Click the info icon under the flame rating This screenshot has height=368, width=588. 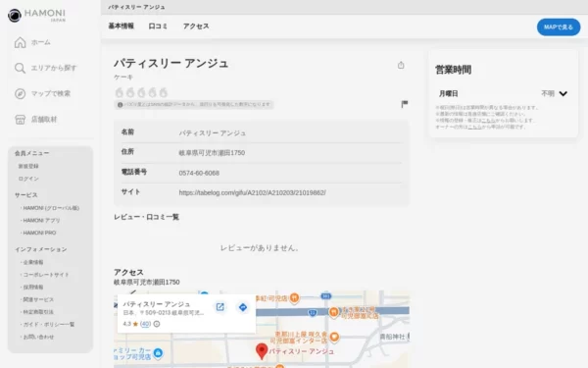(x=120, y=105)
